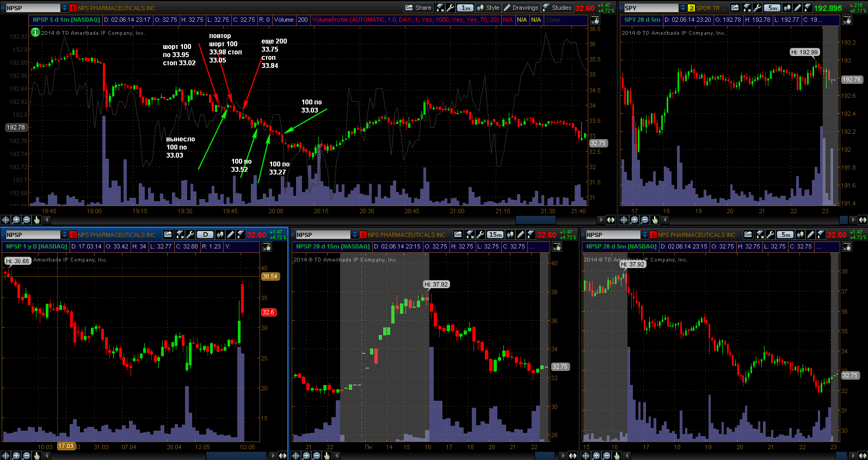The image size is (868, 460).
Task: Click left scroll arrow below top NPSP chart
Action: pyautogui.click(x=47, y=220)
